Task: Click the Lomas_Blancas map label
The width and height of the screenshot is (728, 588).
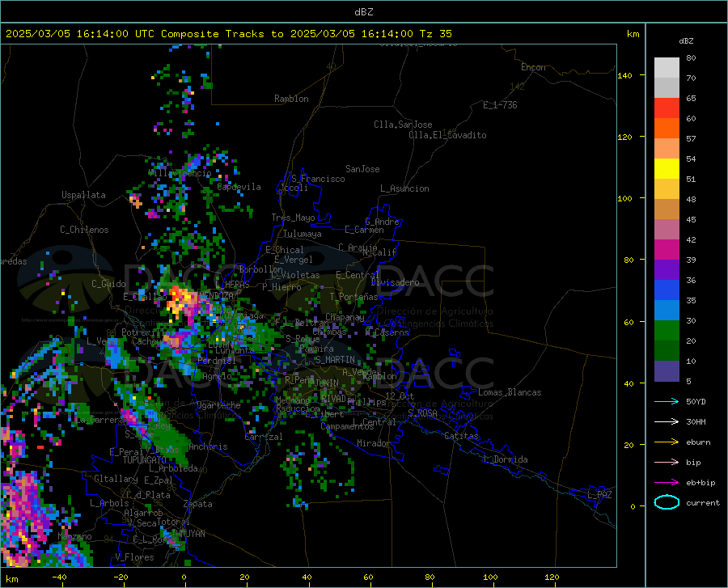Action: point(510,392)
